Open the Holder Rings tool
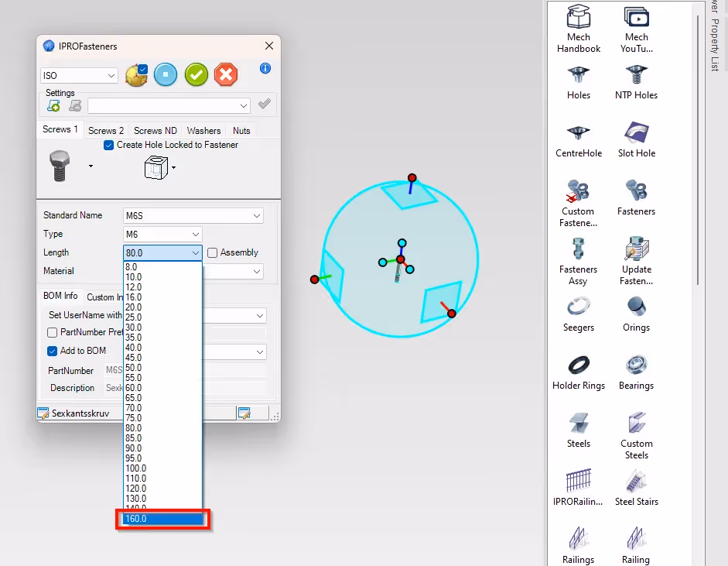The width and height of the screenshot is (728, 566). pyautogui.click(x=579, y=372)
